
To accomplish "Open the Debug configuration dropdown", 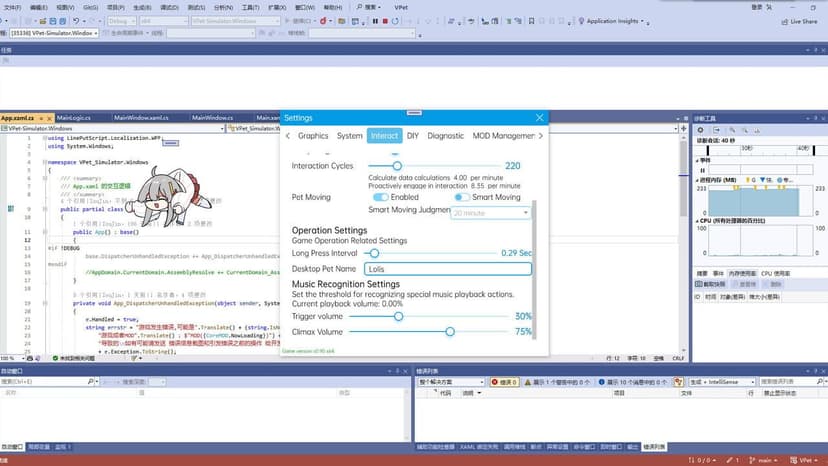I will pos(121,21).
